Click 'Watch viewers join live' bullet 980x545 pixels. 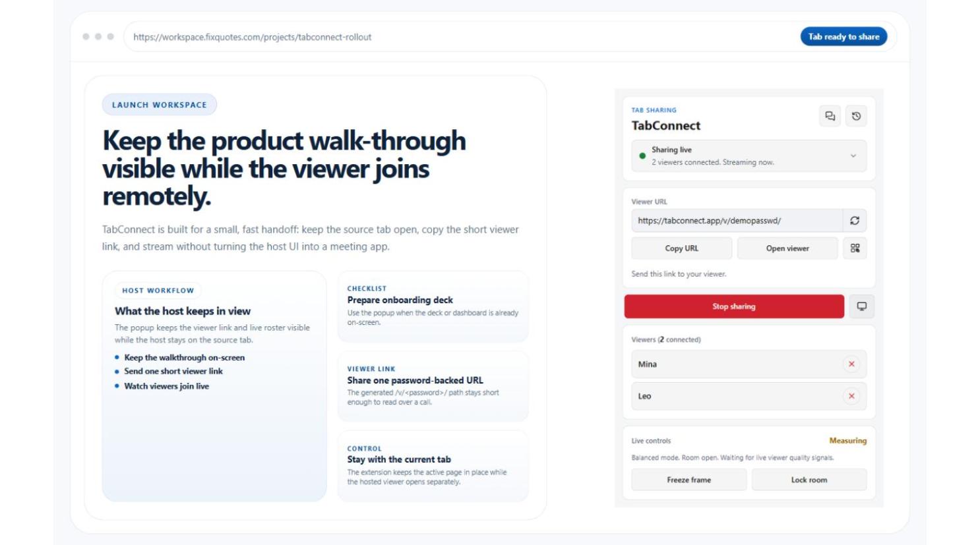(167, 386)
